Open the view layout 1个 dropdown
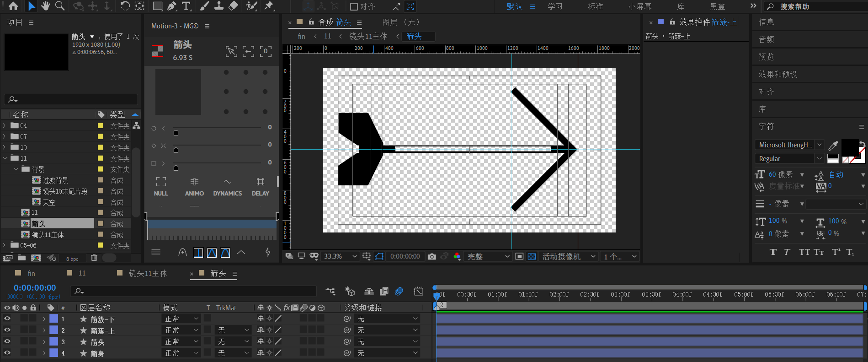Image resolution: width=868 pixels, height=362 pixels. pyautogui.click(x=620, y=256)
